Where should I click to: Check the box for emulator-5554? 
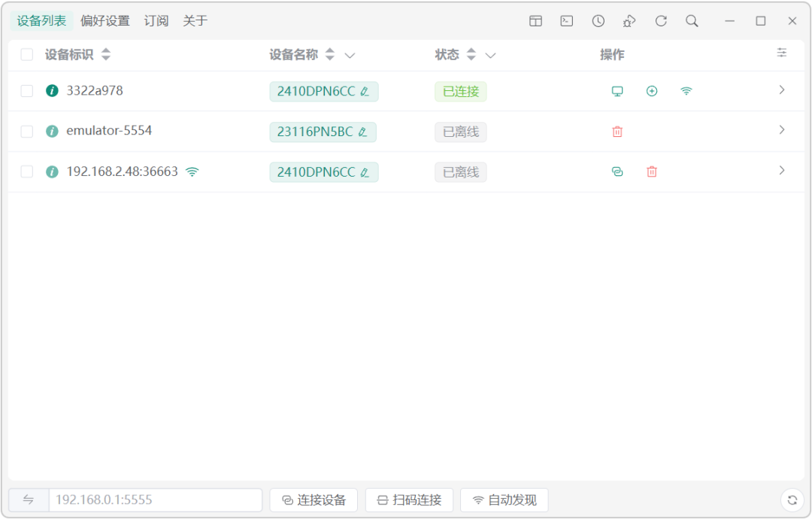point(27,132)
